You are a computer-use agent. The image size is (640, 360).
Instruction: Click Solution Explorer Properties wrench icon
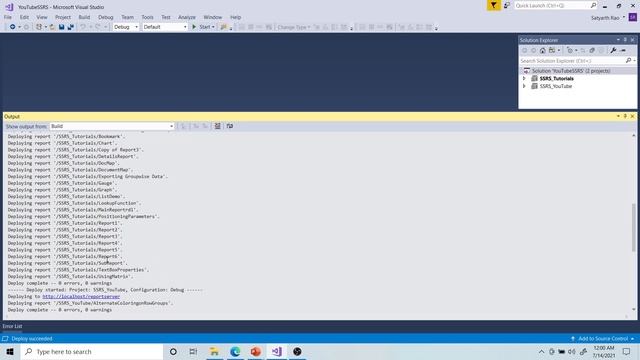tap(613, 50)
